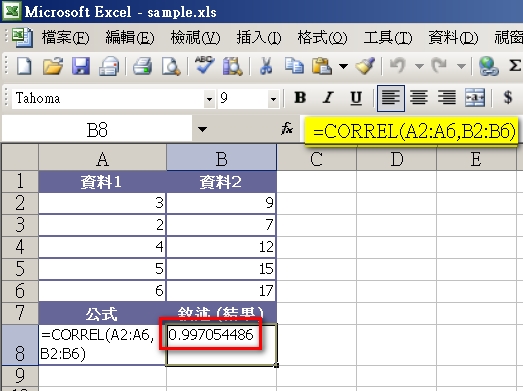523x391 pixels.
Task: Click the Redo arrow icon
Action: 439,66
